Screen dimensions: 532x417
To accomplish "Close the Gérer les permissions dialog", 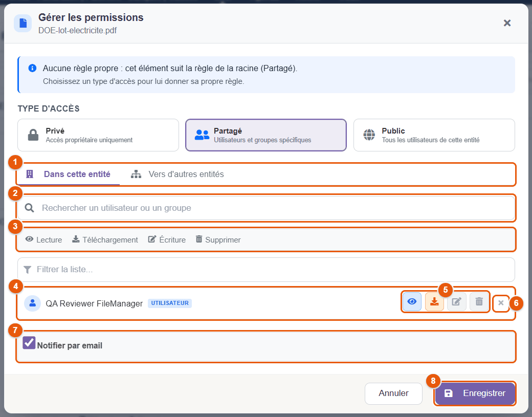I will pyautogui.click(x=507, y=23).
